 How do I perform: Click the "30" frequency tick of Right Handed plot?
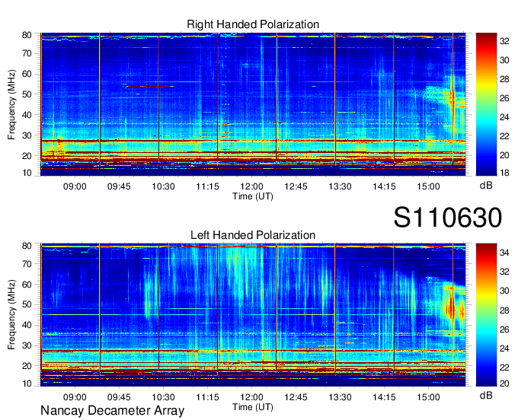point(27,135)
